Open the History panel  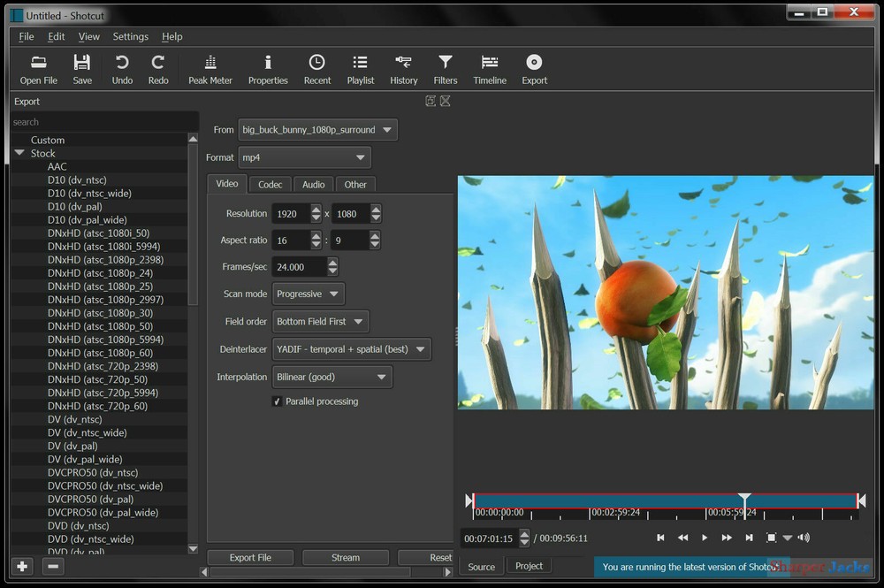(403, 66)
